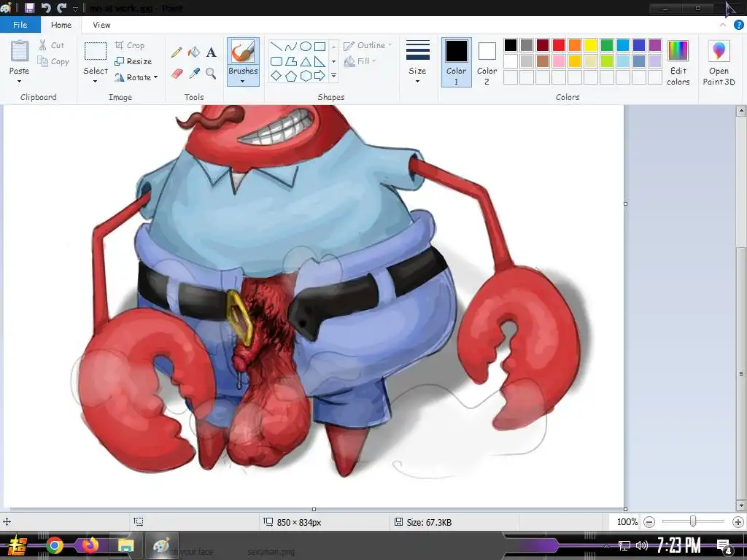This screenshot has height=560, width=747.
Task: Click the vertical scrollbar down arrow
Action: pyautogui.click(x=740, y=505)
